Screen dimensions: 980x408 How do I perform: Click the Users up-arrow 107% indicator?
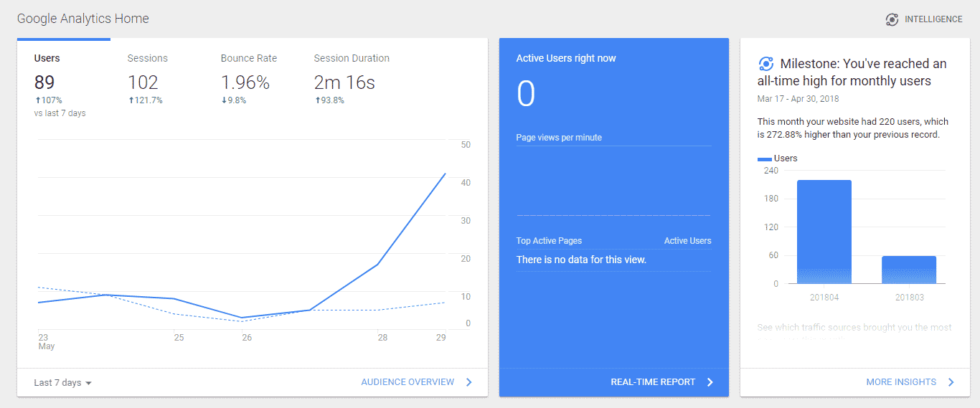click(x=48, y=100)
